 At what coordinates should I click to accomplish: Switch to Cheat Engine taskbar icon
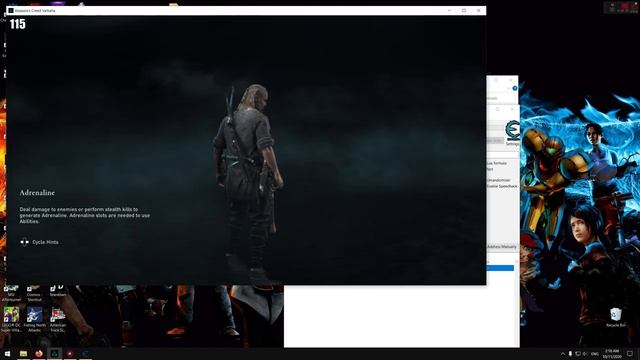[x=85, y=353]
